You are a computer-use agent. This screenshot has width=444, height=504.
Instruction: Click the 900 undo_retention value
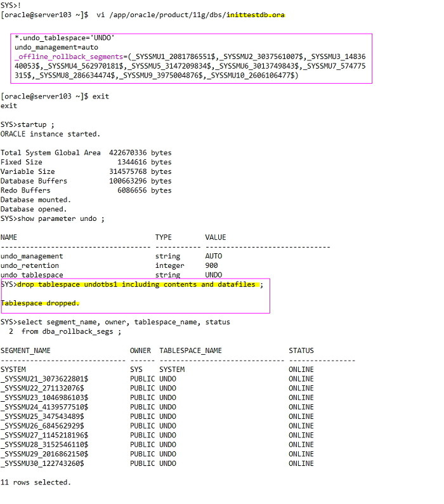(211, 265)
